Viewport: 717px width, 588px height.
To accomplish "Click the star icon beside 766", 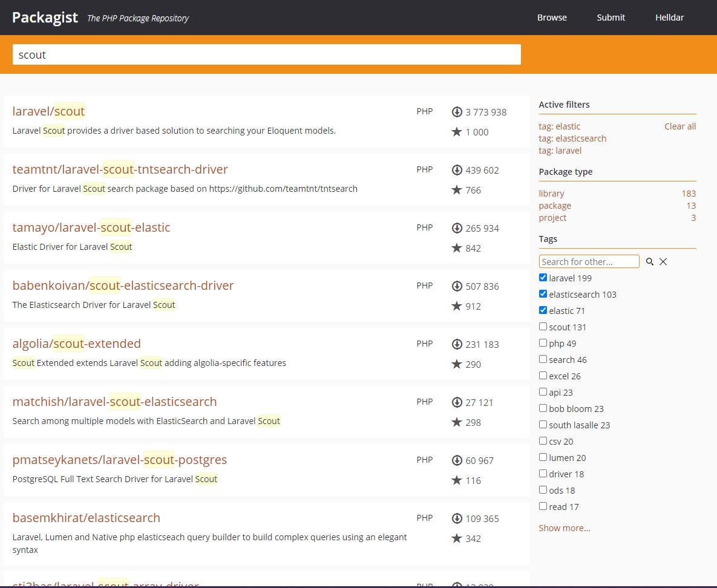I will click(x=457, y=190).
